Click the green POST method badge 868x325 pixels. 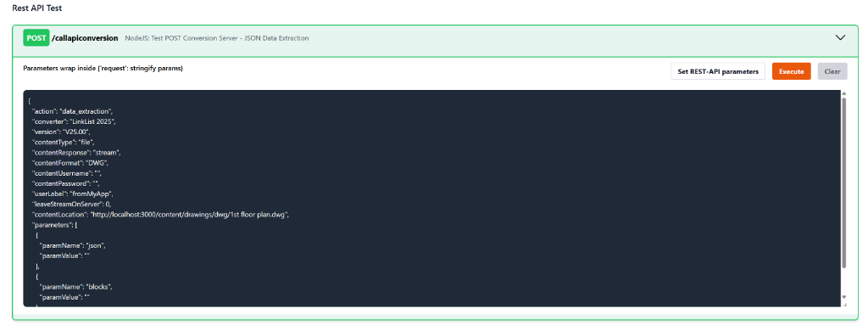[36, 38]
